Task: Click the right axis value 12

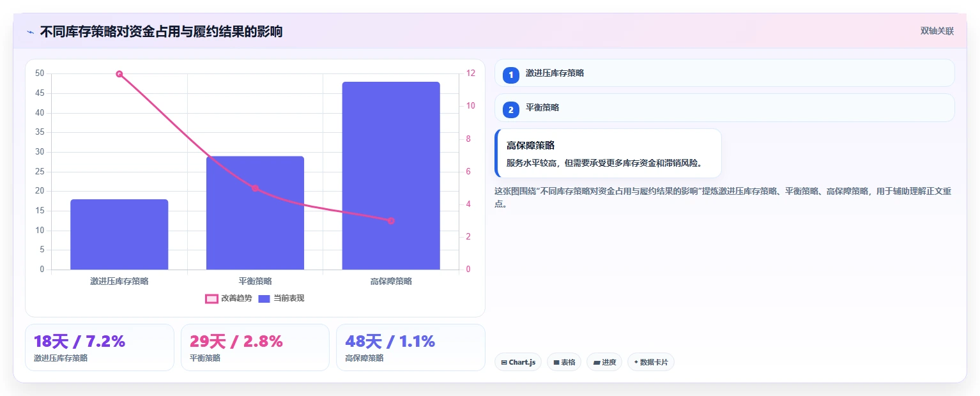Action: (x=471, y=73)
